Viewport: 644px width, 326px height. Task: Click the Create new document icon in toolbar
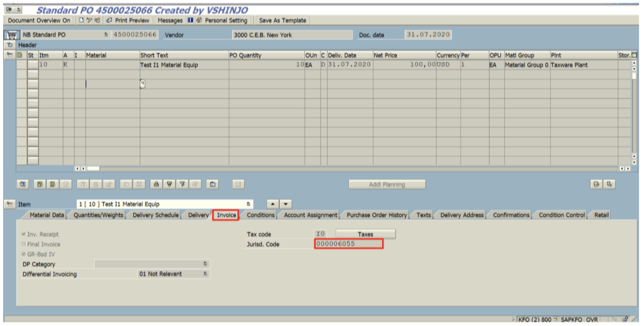coord(81,21)
